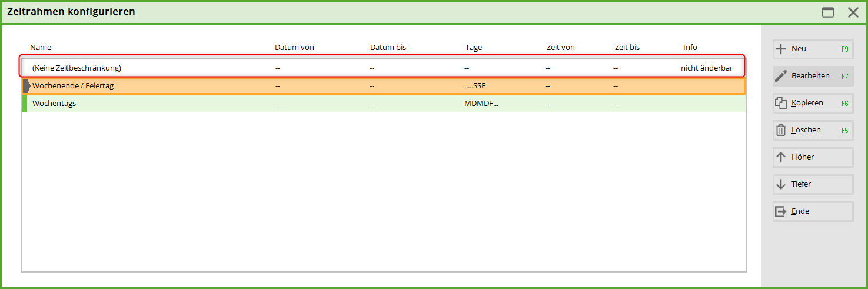Close the Zeitrahmen konfigurieren dialog
This screenshot has height=289, width=868.
click(x=853, y=12)
